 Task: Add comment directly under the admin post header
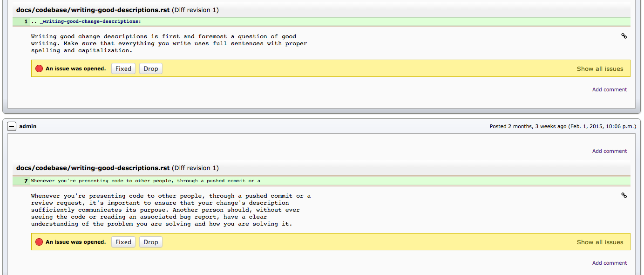tap(610, 151)
